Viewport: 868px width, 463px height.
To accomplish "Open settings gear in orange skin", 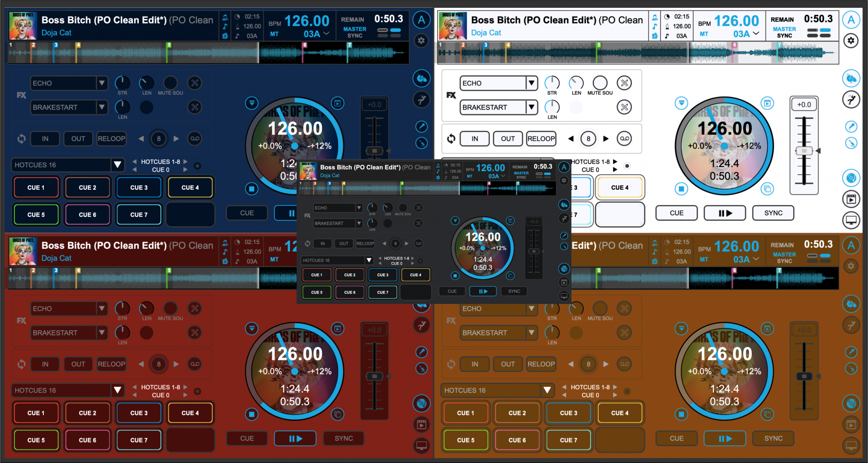I will 851,266.
